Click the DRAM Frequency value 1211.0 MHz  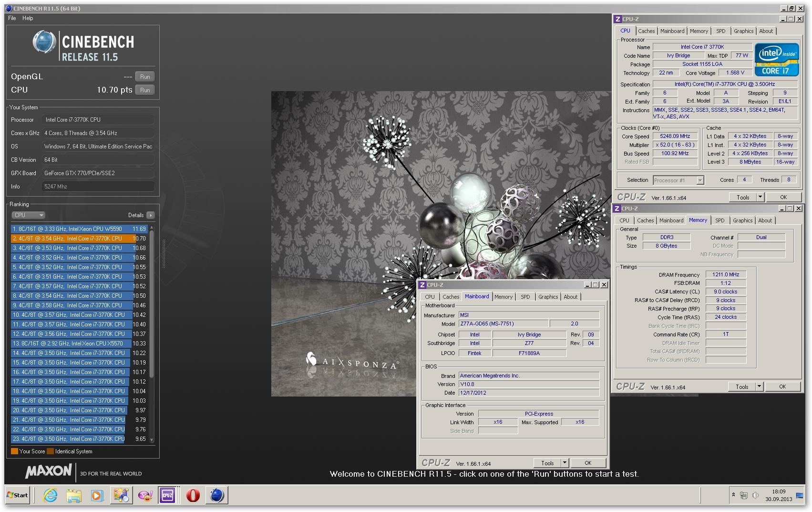[726, 275]
